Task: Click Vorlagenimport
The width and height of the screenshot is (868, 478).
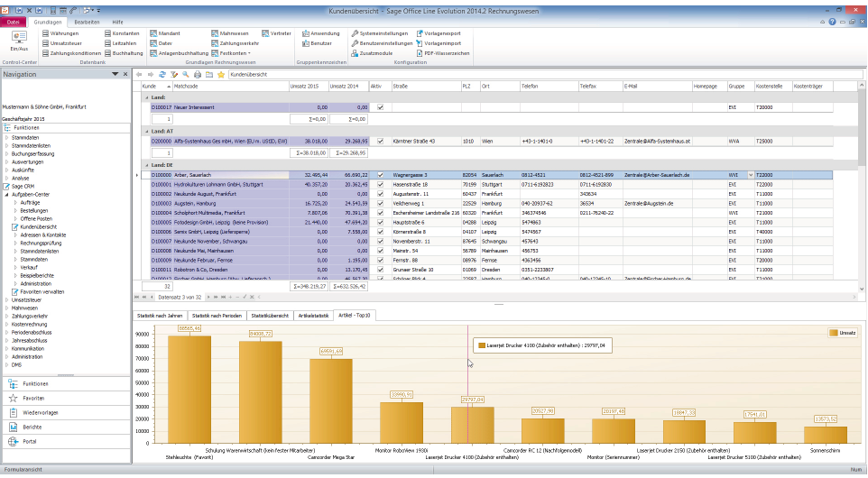Action: 439,43
